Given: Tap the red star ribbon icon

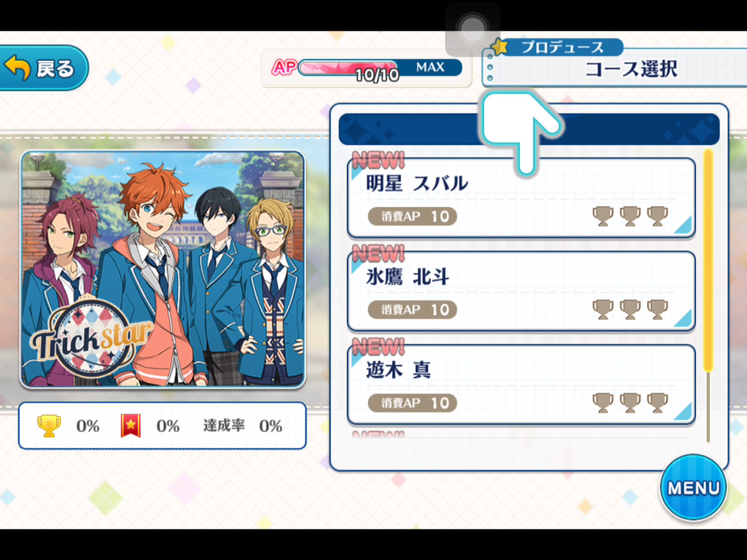Looking at the screenshot, I should pos(131,426).
